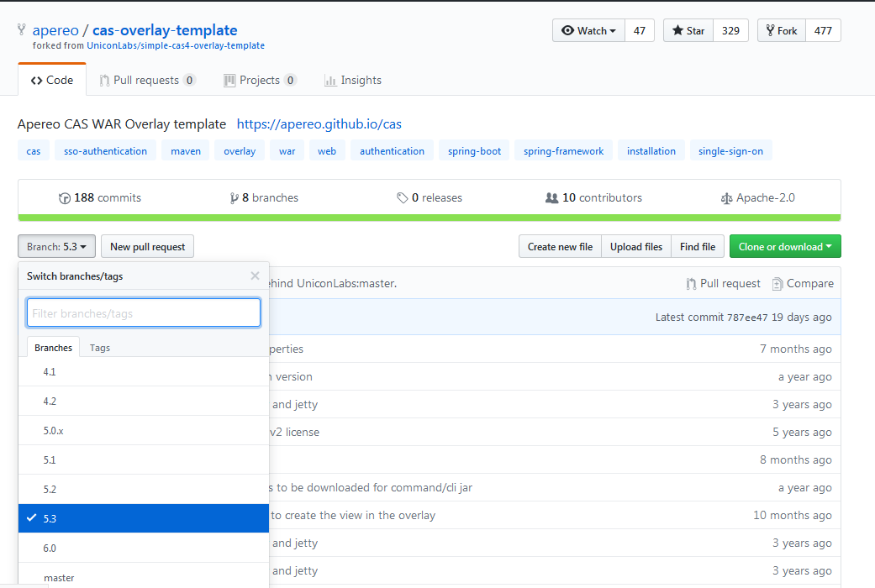Select branch 4.2 from the list
875x588 pixels.
(x=144, y=402)
